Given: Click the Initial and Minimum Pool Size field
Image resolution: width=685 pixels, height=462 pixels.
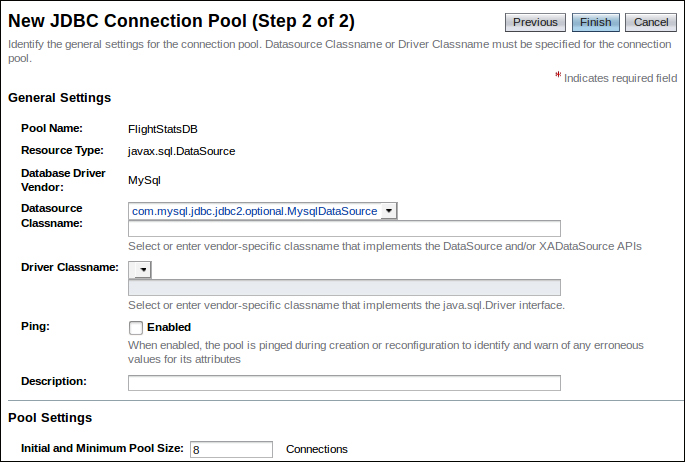Looking at the screenshot, I should [x=231, y=449].
